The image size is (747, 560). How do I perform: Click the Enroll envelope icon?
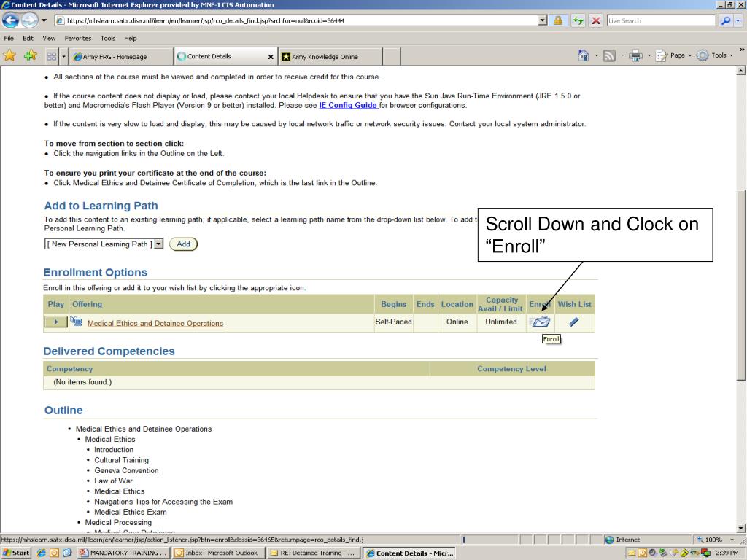coord(541,322)
